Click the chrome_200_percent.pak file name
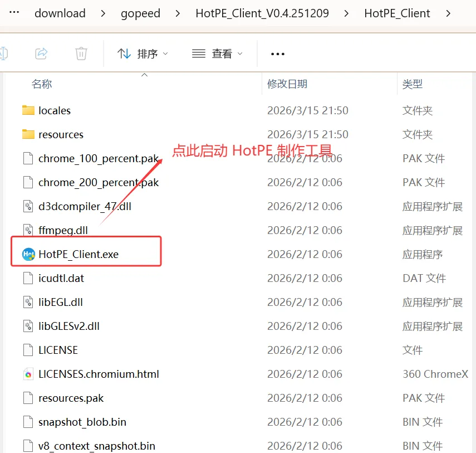 tap(99, 183)
